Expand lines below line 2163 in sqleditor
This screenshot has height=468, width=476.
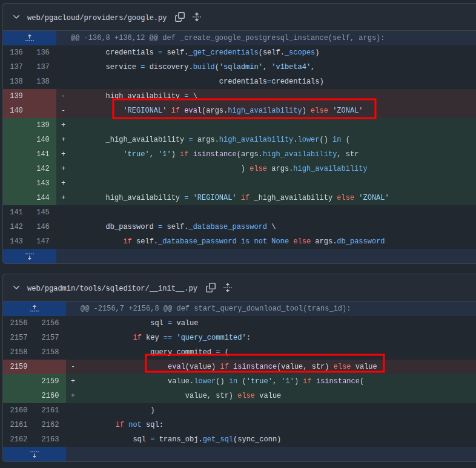[35, 454]
